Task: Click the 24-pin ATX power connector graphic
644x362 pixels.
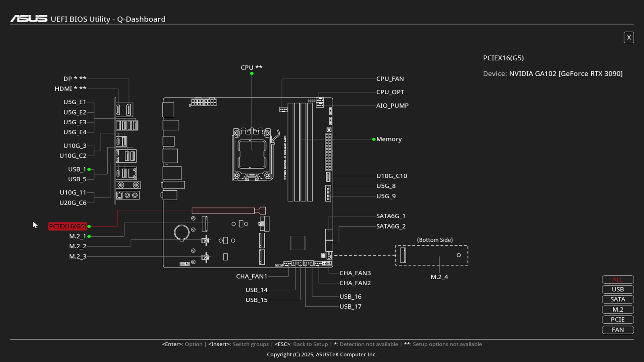Action: point(328,152)
